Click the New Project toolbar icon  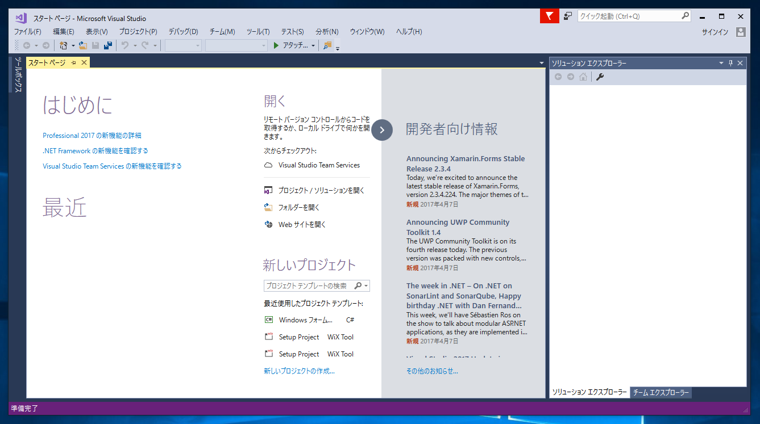[63, 46]
